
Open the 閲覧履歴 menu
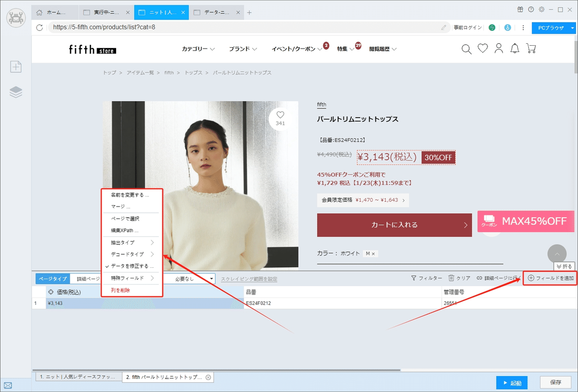click(382, 49)
